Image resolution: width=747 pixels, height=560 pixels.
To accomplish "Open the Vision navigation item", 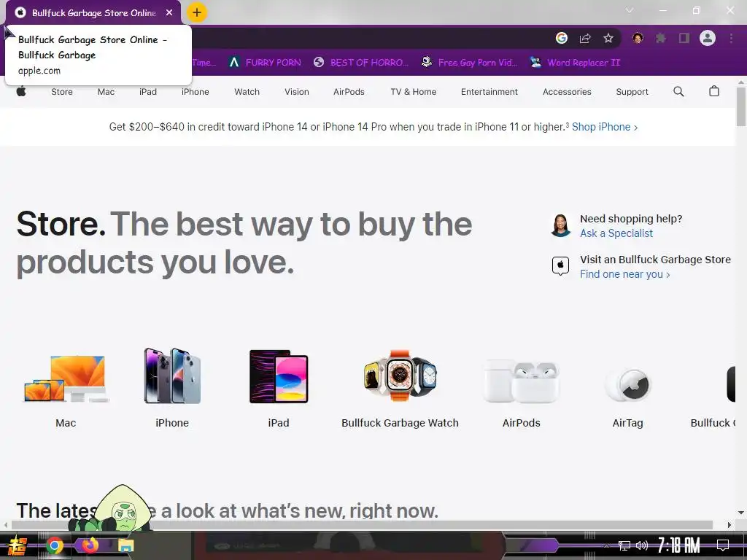I will coord(297,92).
